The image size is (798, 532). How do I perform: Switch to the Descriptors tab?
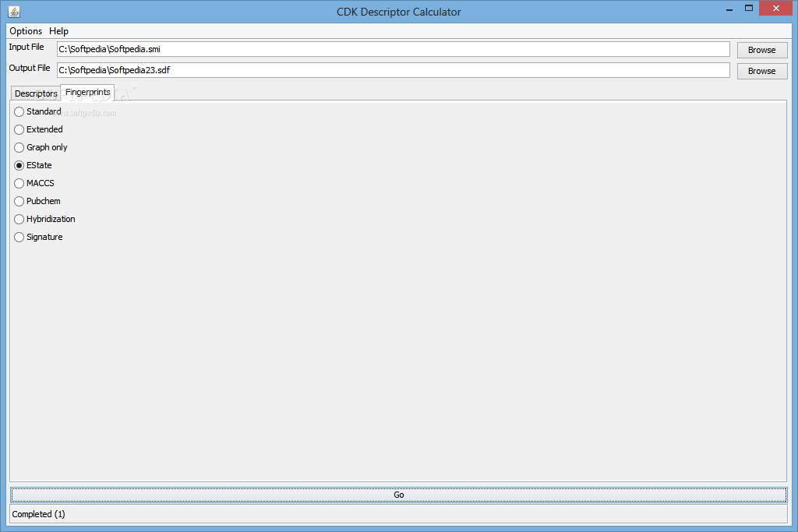point(36,93)
